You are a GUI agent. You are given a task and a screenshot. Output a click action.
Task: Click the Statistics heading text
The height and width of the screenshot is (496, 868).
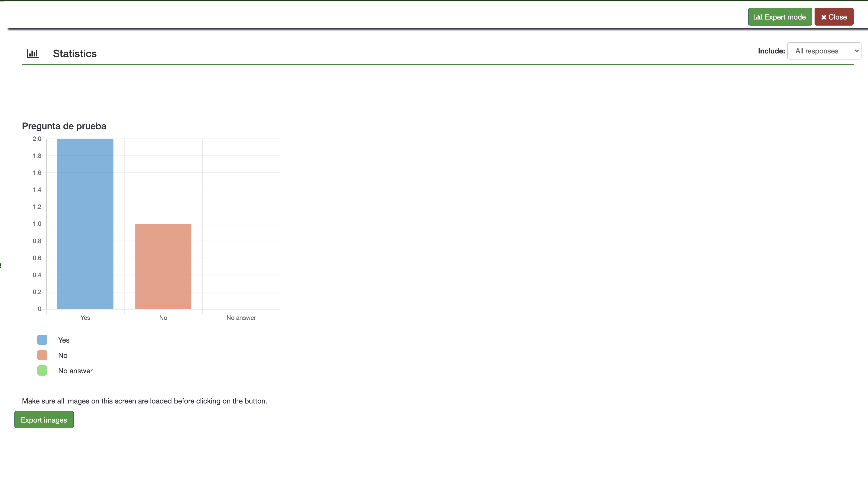[x=75, y=53]
